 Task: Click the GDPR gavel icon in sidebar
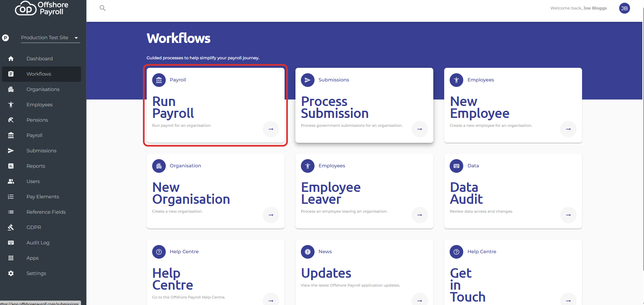pos(11,227)
